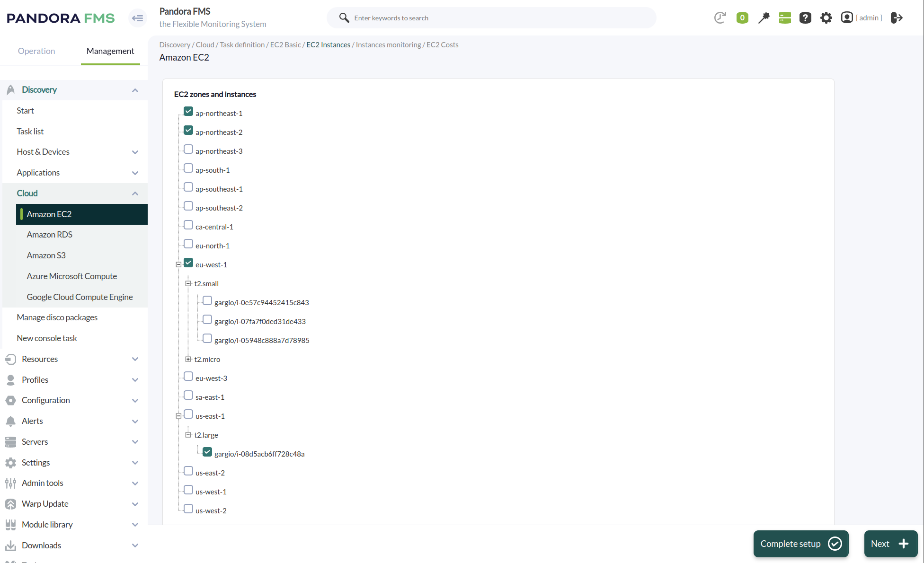Expand the t2.micro instance group

188,359
